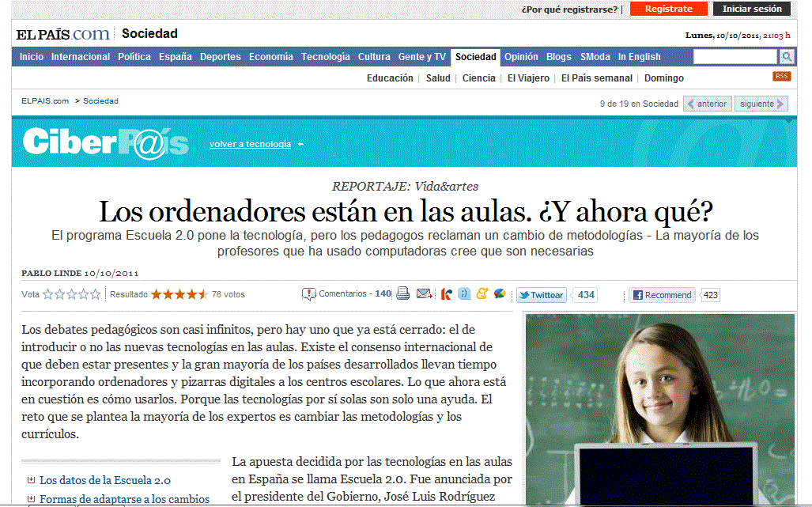Image resolution: width=812 pixels, height=507 pixels.
Task: Click the search magnifier icon
Action: pyautogui.click(x=787, y=56)
